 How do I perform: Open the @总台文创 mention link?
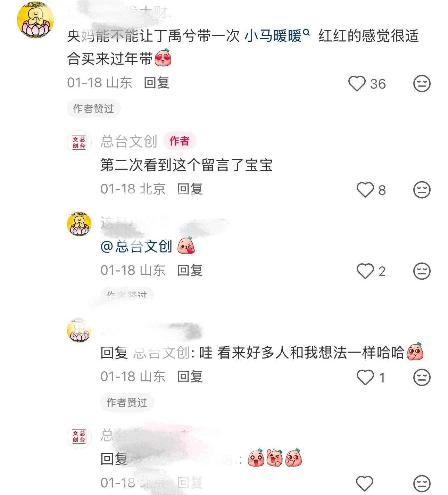point(136,246)
